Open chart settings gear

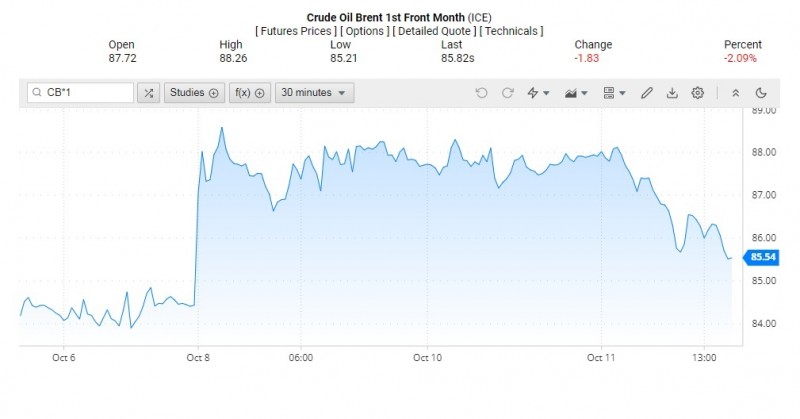pyautogui.click(x=698, y=93)
